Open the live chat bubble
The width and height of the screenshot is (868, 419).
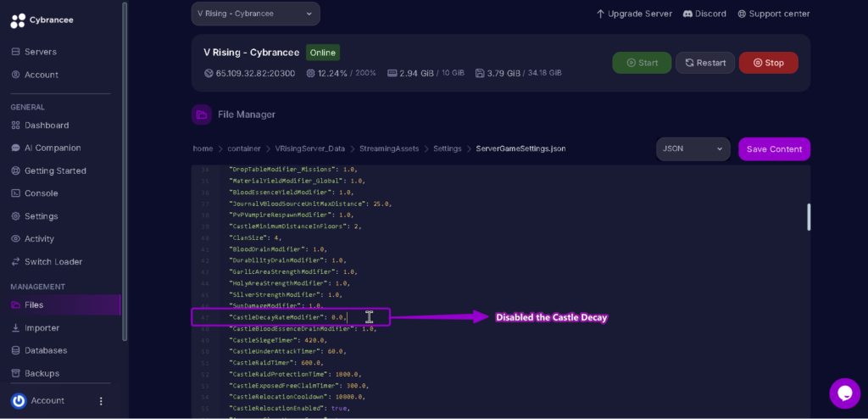[x=845, y=394]
